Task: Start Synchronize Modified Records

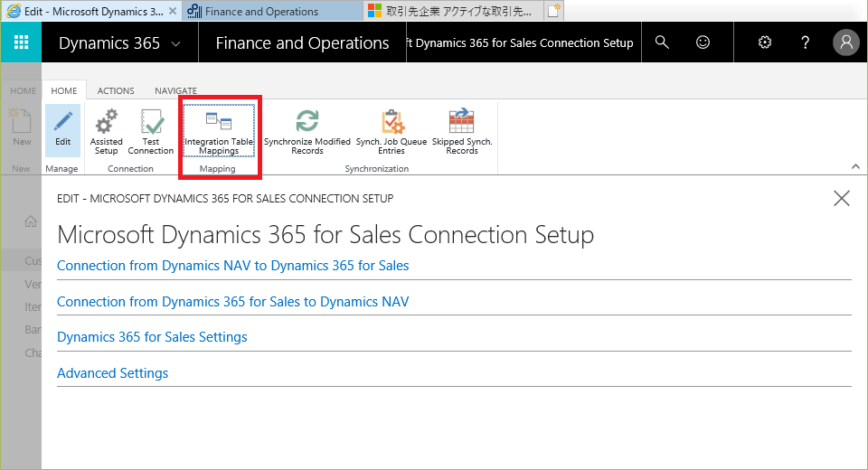Action: tap(307, 132)
